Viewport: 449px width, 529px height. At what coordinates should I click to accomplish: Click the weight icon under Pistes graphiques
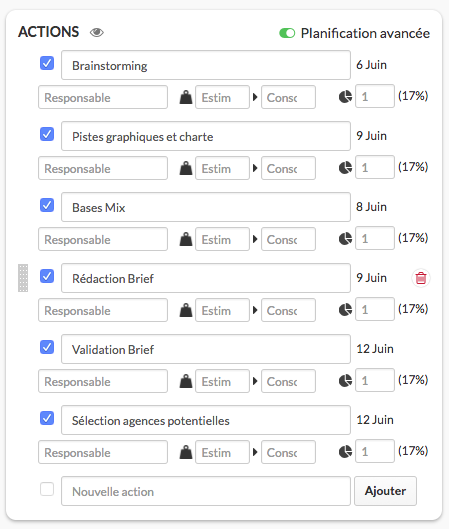[186, 168]
